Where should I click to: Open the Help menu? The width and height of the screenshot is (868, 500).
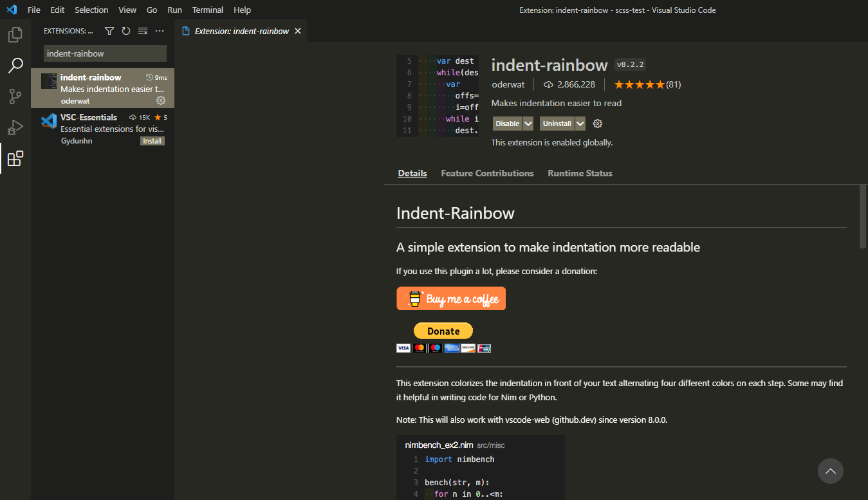click(x=243, y=10)
